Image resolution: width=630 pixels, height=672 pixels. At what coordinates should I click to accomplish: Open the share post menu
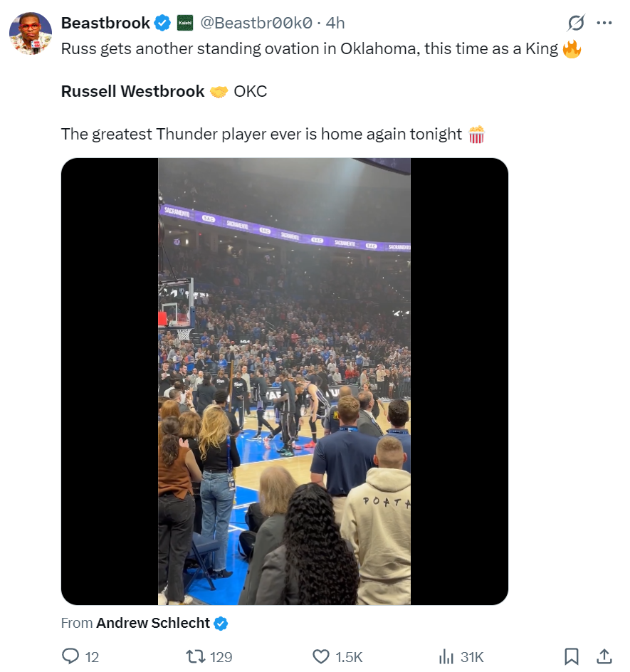point(604,656)
